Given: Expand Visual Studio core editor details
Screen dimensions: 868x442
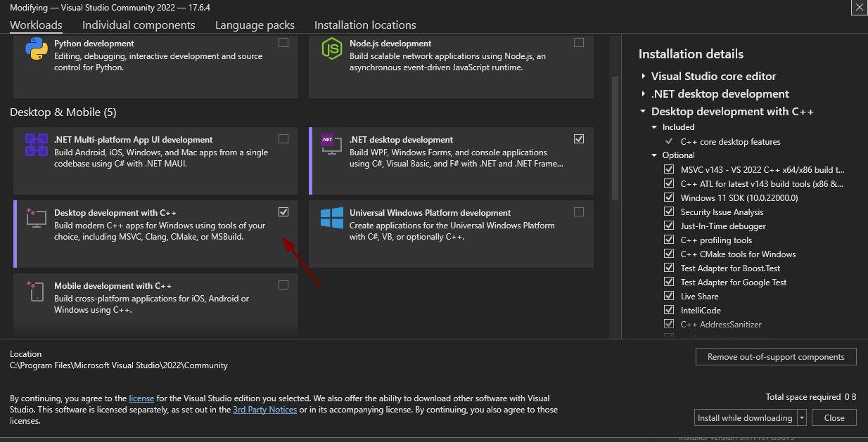Looking at the screenshot, I should point(643,77).
